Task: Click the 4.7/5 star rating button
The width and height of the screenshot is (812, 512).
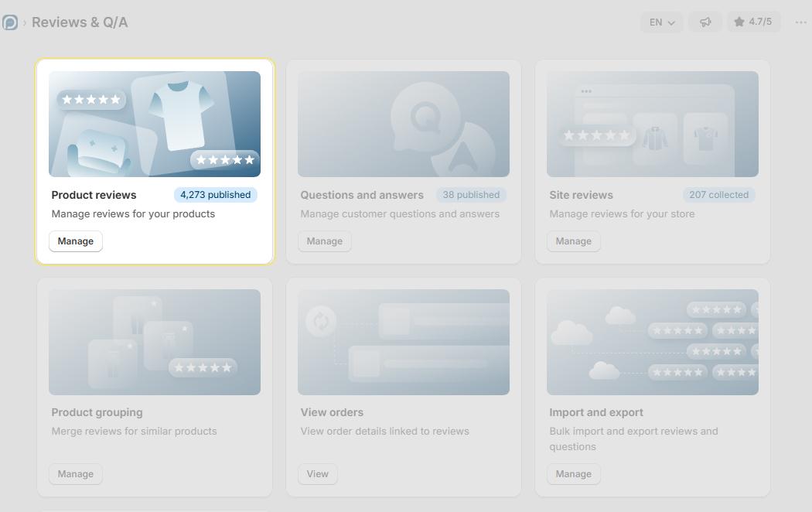Action: pyautogui.click(x=753, y=22)
